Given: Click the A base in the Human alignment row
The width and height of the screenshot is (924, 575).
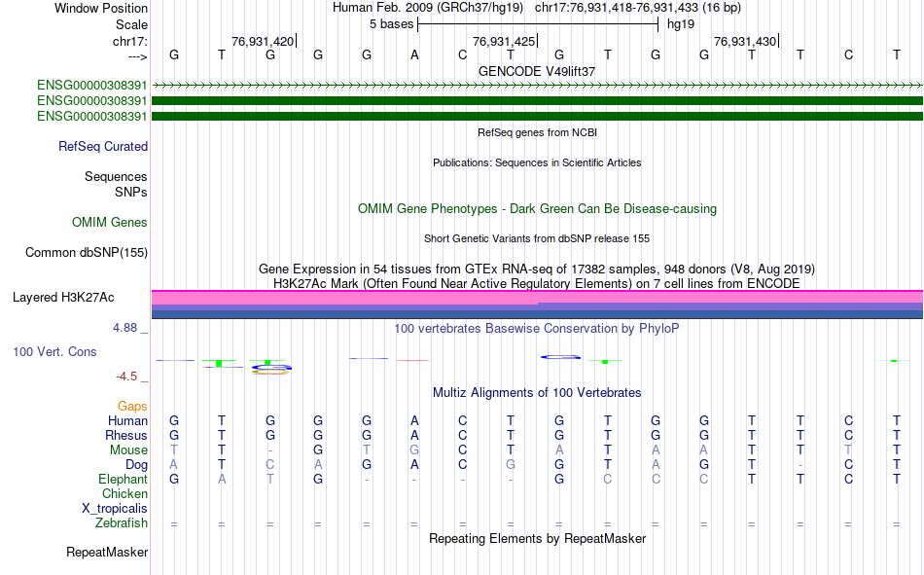Looking at the screenshot, I should point(415,421).
